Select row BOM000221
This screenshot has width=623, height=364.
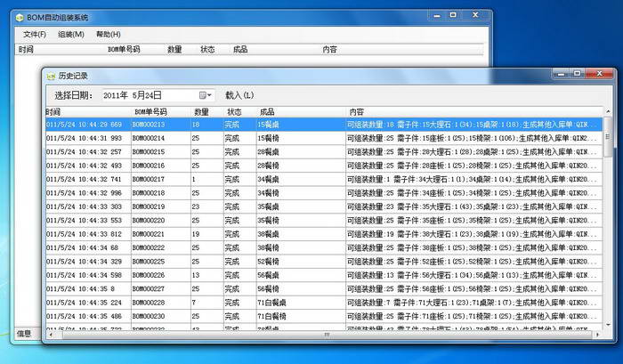click(x=324, y=234)
